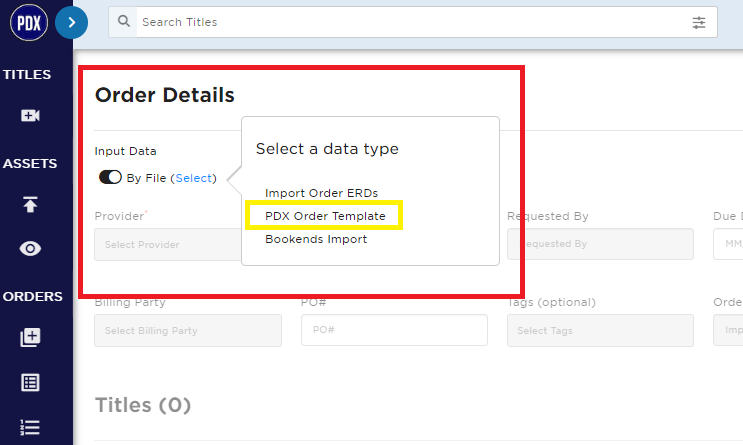Choose Import Order ERDs data type
743x445 pixels.
321,193
